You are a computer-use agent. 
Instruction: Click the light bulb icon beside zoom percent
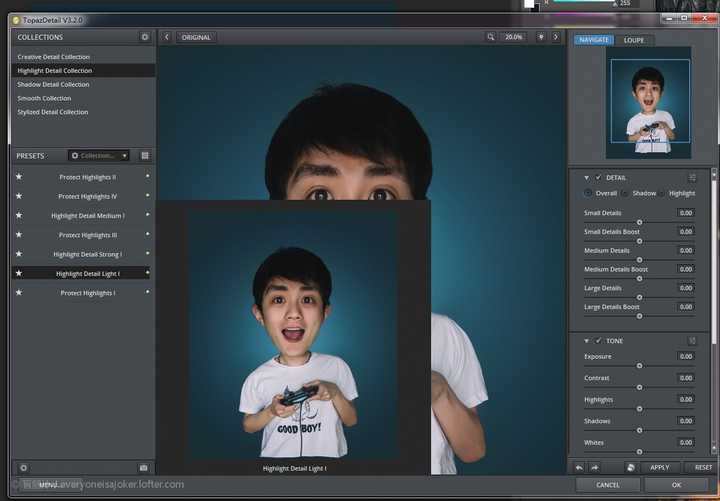pos(541,37)
